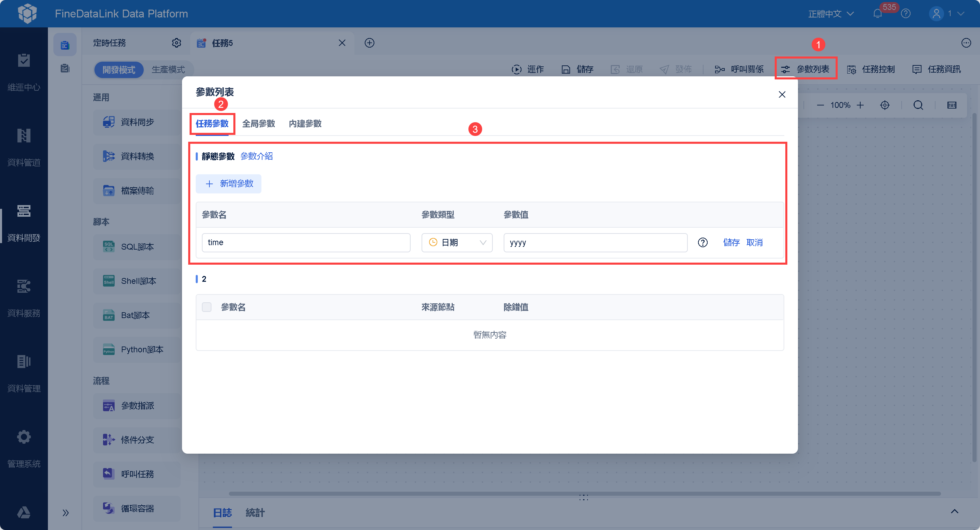Switch to the 內建參數 tab
The image size is (980, 530).
(x=305, y=123)
